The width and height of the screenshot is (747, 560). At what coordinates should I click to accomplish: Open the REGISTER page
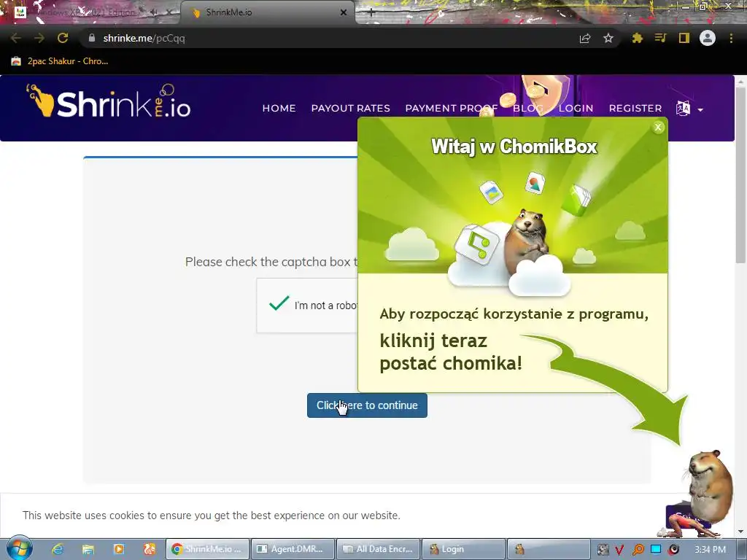pos(635,109)
